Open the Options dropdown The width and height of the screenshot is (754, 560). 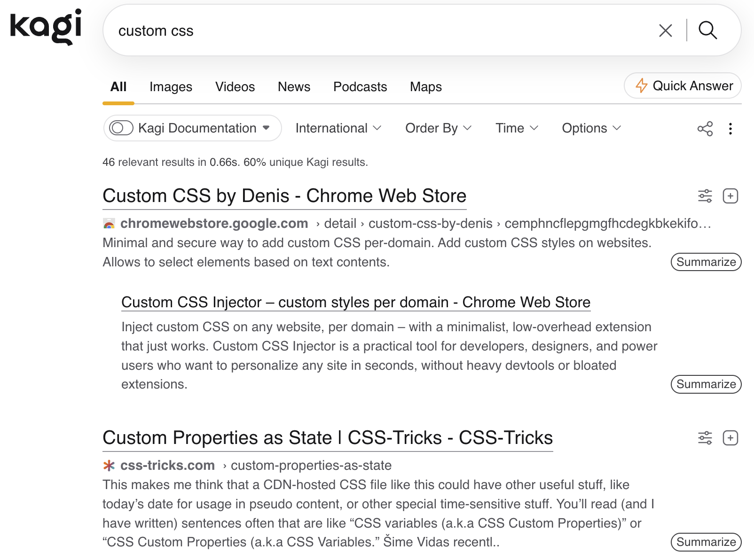[591, 128]
